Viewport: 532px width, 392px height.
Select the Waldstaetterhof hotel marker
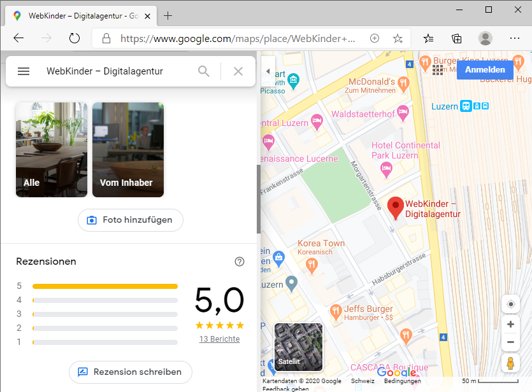pyautogui.click(x=403, y=113)
